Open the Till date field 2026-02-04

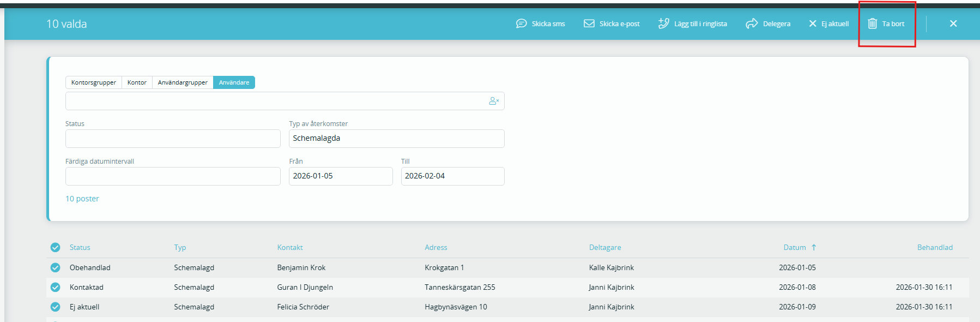[452, 176]
